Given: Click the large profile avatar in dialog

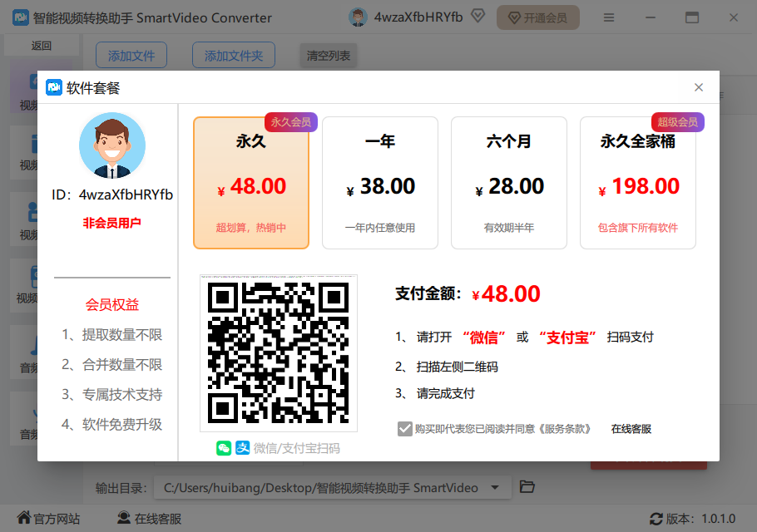Looking at the screenshot, I should click(x=111, y=145).
